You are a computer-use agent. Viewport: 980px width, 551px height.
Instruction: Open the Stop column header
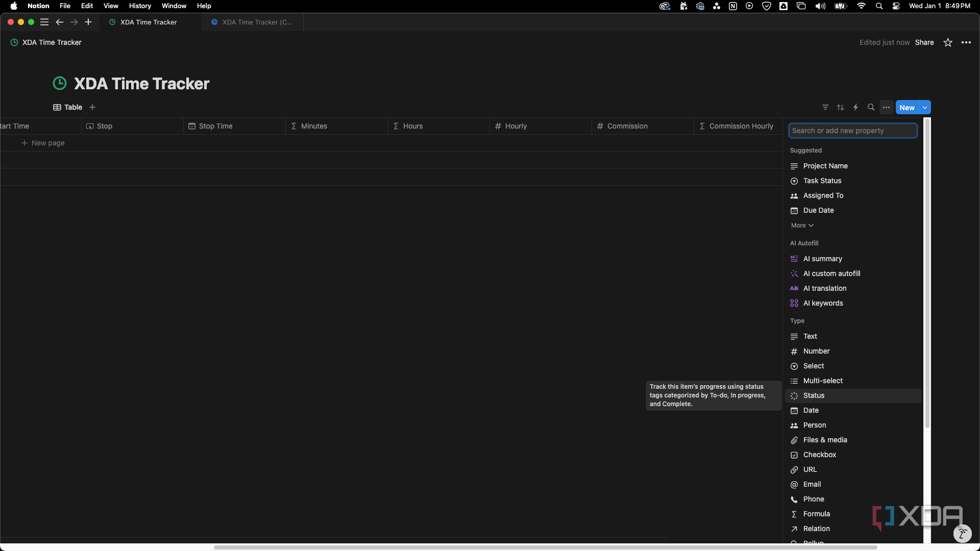tap(132, 126)
